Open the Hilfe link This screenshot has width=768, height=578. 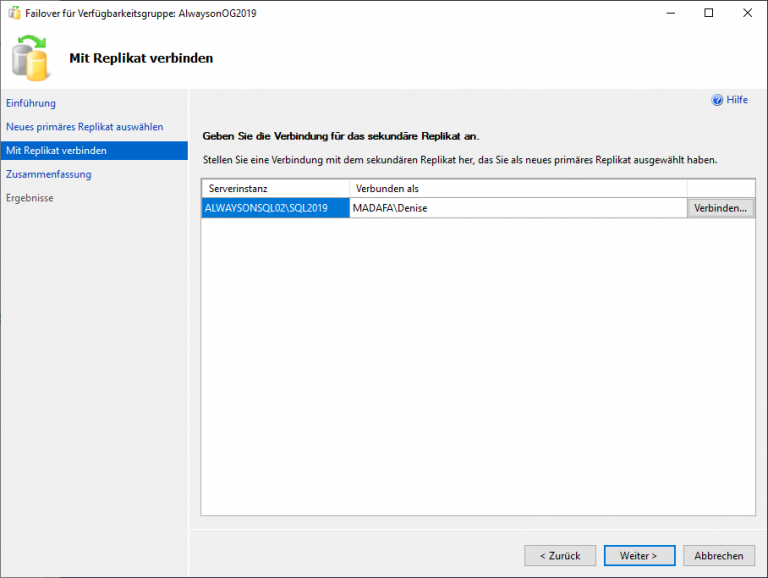(x=737, y=100)
